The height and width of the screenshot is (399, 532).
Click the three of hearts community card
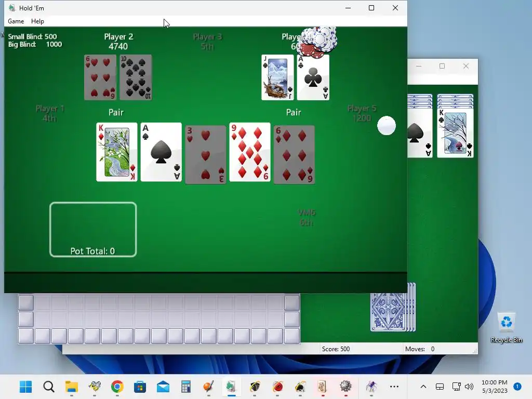point(206,154)
